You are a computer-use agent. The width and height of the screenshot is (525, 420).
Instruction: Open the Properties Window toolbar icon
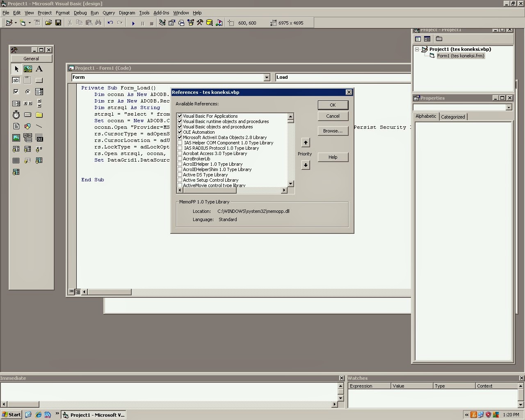coord(171,23)
